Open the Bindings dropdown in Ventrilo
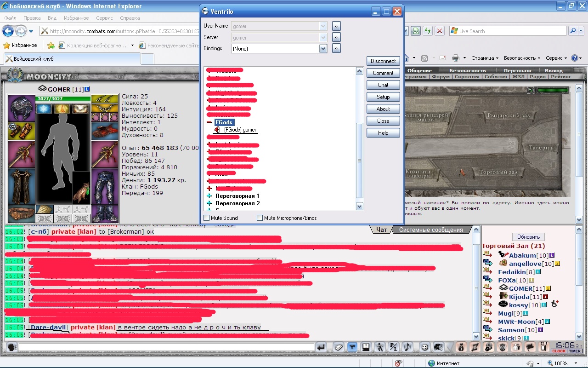This screenshot has width=588, height=368. click(323, 48)
